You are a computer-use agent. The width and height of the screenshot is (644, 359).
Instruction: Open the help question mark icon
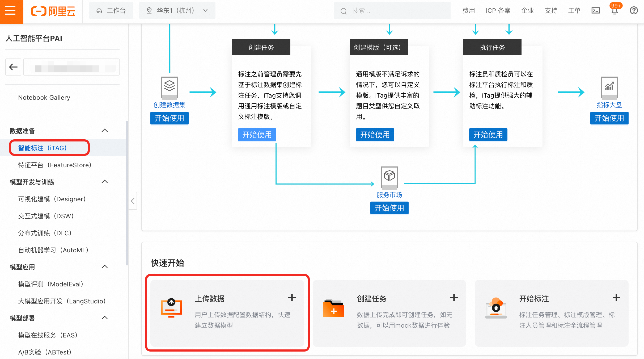pos(634,11)
